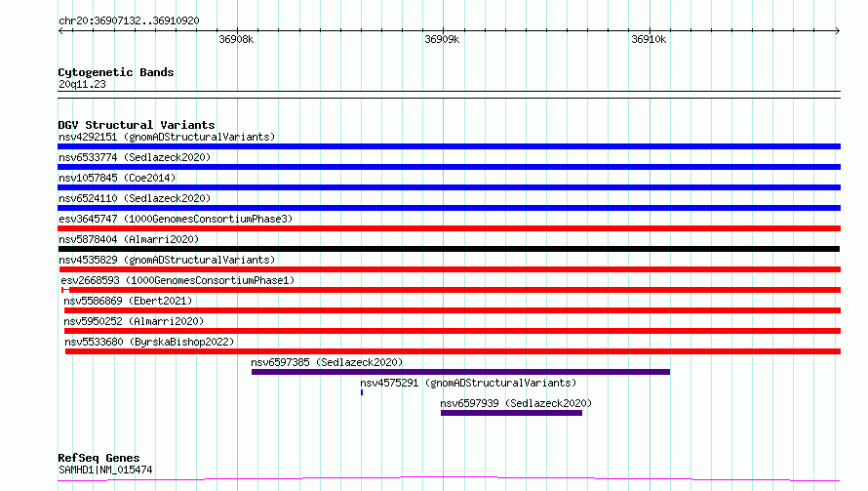Image resolution: width=868 pixels, height=491 pixels.
Task: Click the 36910k ruler mark
Action: [x=649, y=39]
